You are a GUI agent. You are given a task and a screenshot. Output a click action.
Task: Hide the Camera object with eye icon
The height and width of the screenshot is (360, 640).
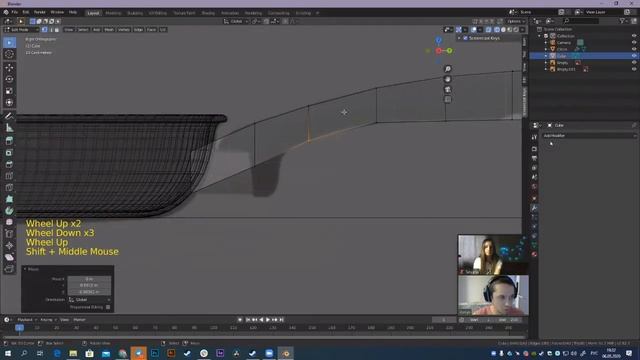(634, 42)
